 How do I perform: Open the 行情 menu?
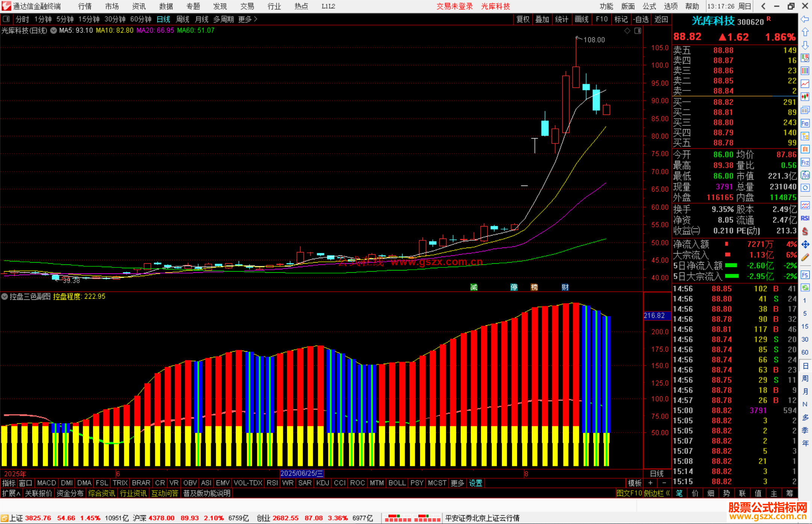[85, 6]
